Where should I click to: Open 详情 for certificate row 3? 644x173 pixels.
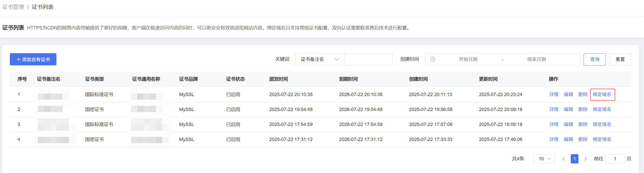pos(554,124)
